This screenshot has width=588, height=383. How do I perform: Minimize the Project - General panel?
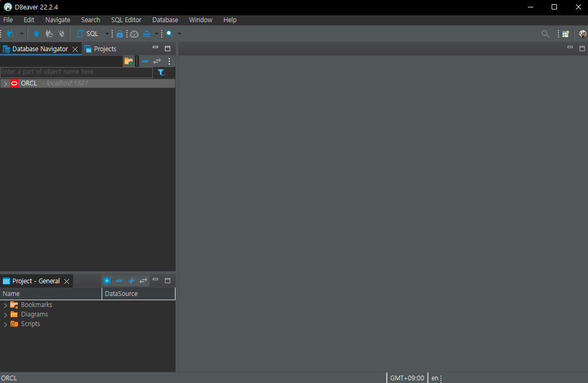coord(155,280)
